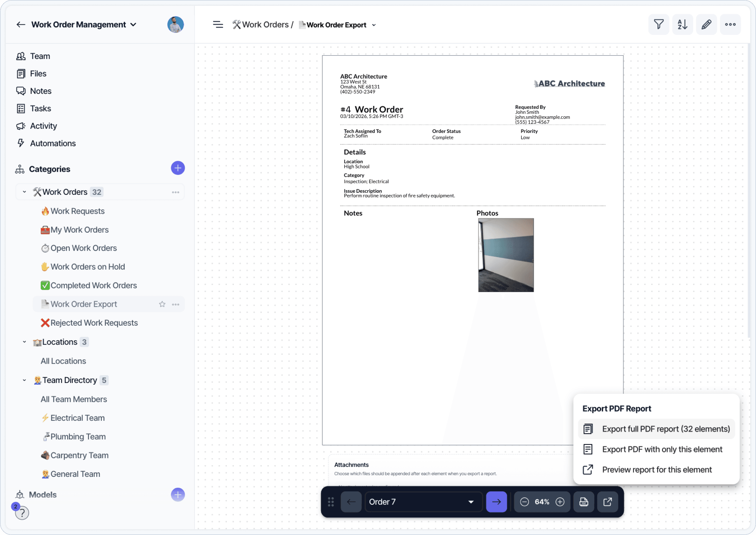Click the printer PDF export icon

pos(583,502)
